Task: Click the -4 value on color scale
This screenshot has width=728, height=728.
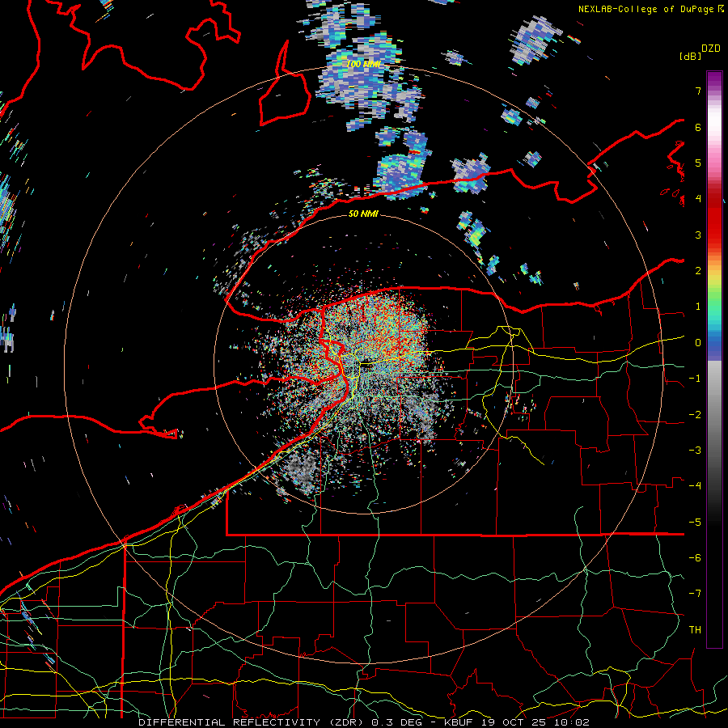Action: (695, 486)
